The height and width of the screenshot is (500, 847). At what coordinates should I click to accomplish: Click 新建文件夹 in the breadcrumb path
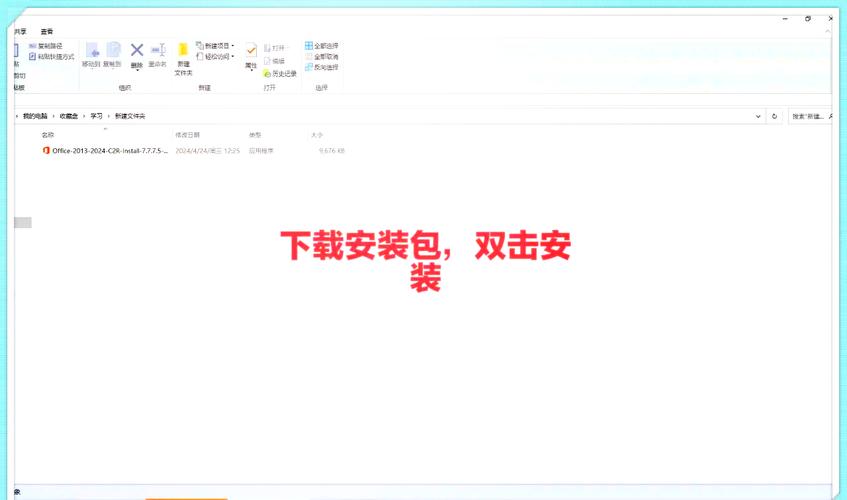[130, 116]
